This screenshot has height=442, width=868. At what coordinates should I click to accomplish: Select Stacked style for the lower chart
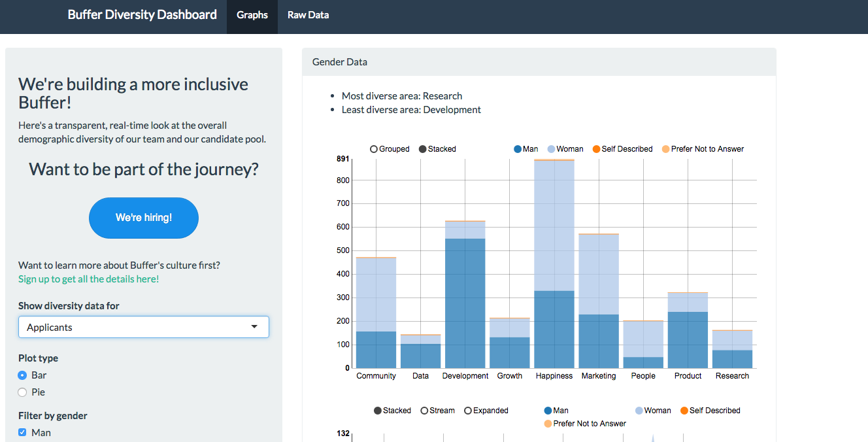point(392,411)
